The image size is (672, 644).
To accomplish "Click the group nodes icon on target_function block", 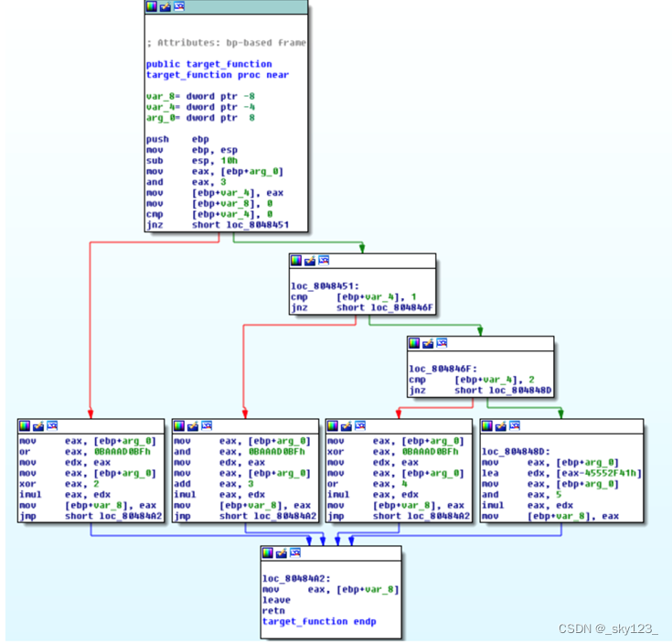I will [x=179, y=6].
